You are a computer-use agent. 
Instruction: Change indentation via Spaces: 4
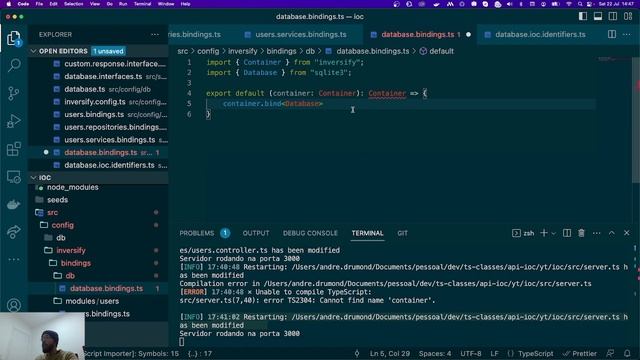pyautogui.click(x=435, y=353)
